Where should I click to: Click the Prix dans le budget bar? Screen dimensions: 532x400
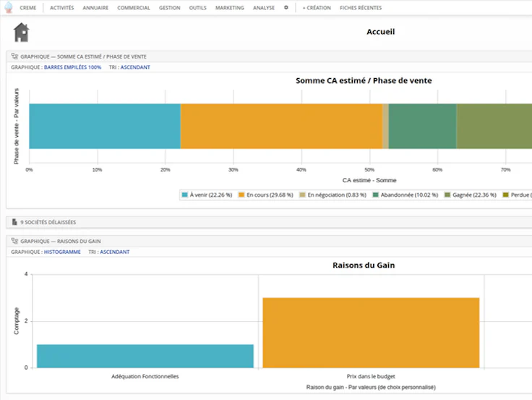pyautogui.click(x=371, y=333)
